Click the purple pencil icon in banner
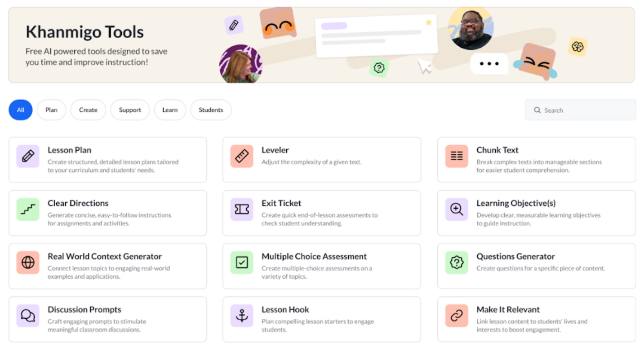The image size is (644, 361). coord(234,25)
